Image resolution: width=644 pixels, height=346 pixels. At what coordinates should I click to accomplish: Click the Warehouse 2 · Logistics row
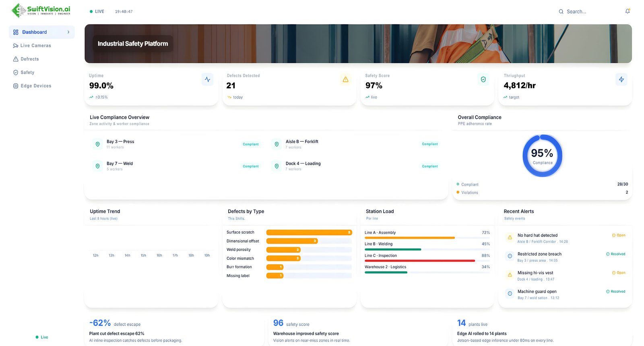[x=427, y=269]
